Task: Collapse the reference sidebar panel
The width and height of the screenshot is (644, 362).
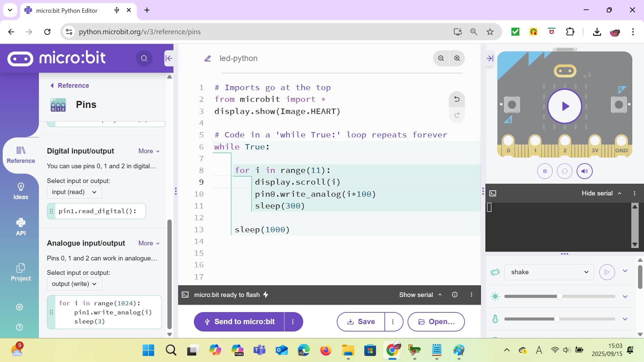Action: coord(169,58)
